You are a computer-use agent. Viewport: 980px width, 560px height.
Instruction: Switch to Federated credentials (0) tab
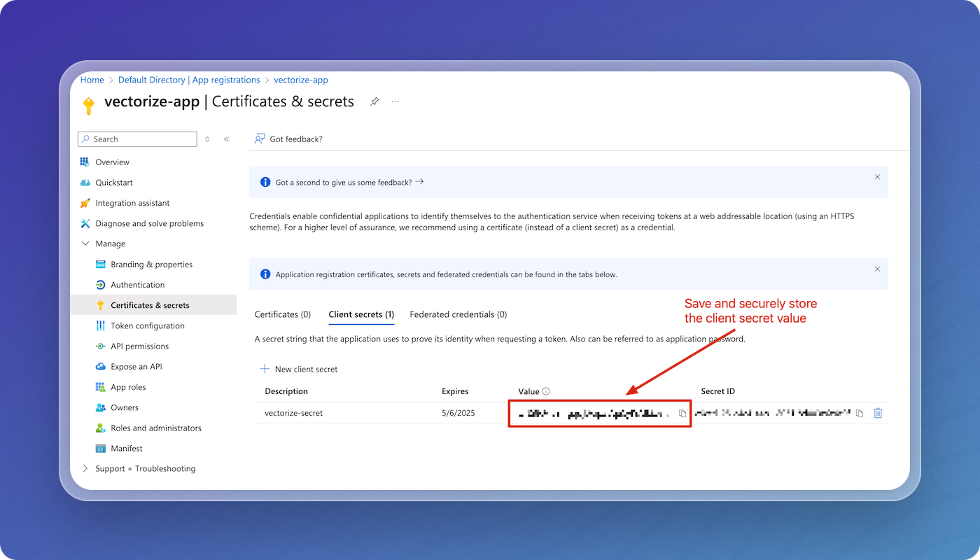(x=458, y=314)
